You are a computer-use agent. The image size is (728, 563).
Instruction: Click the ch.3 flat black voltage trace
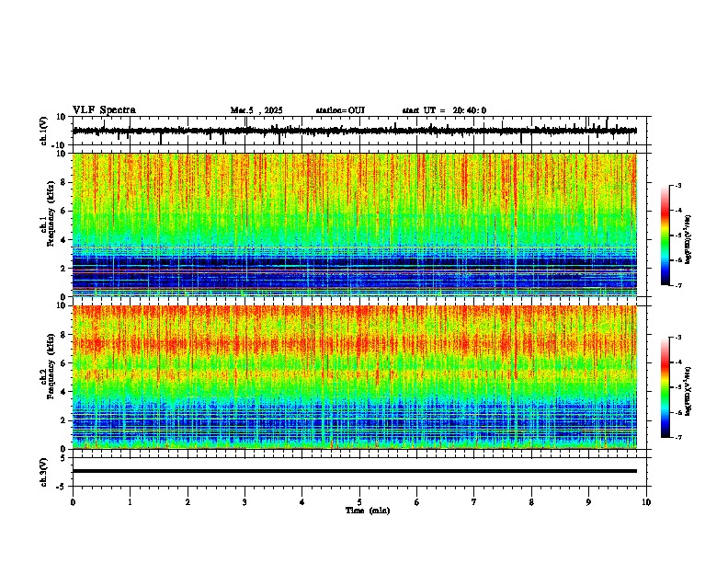(x=355, y=471)
